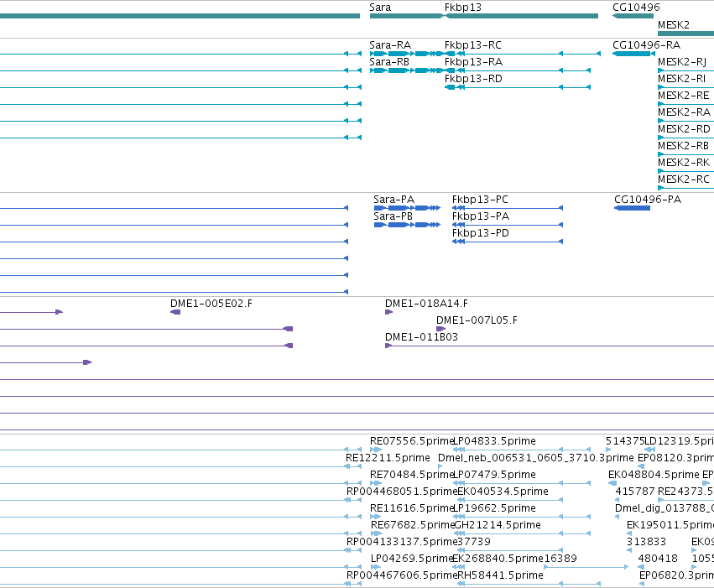This screenshot has width=714, height=588.
Task: Select the MESK2-RC transcript label
Action: (684, 180)
